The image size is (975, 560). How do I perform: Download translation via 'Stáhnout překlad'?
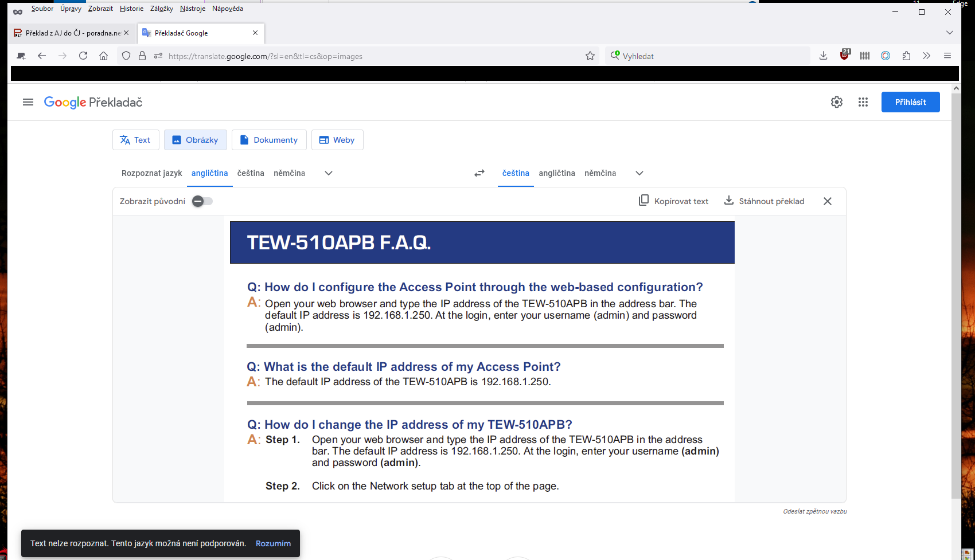(x=765, y=201)
